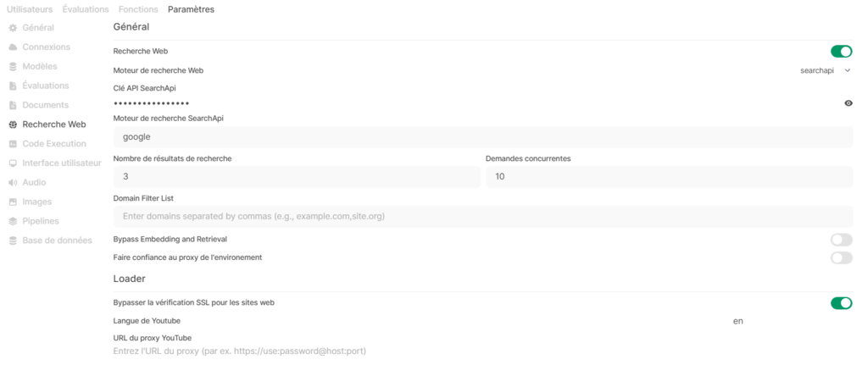Click the Domain Filter List input
Viewport: 868px width, 376px height.
[482, 217]
